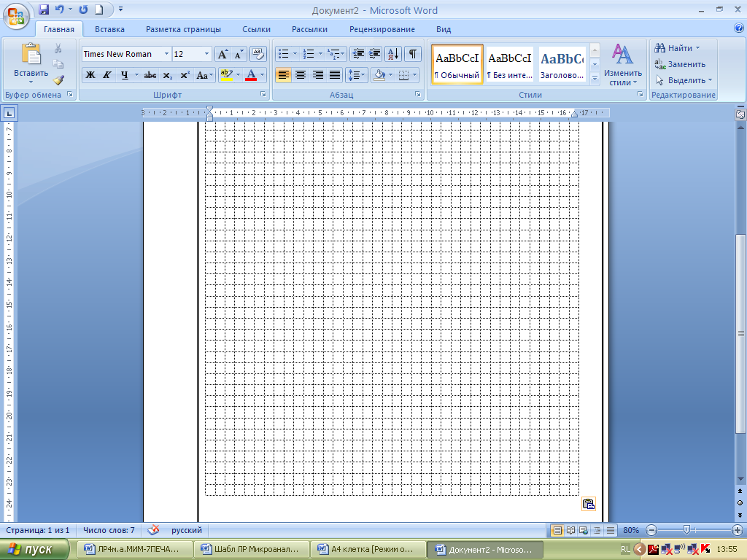Open the Рецензирование tab
Image resolution: width=747 pixels, height=560 pixels.
click(382, 29)
